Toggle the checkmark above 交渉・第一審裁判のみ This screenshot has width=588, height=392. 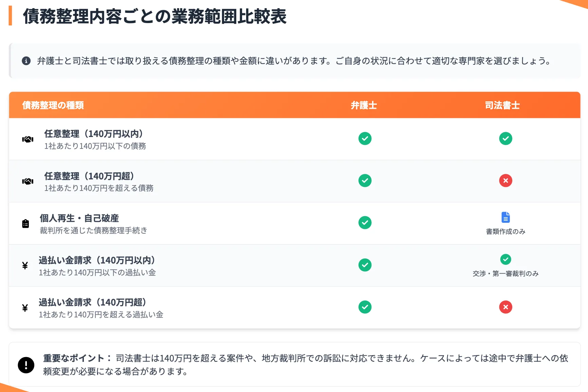pyautogui.click(x=506, y=259)
